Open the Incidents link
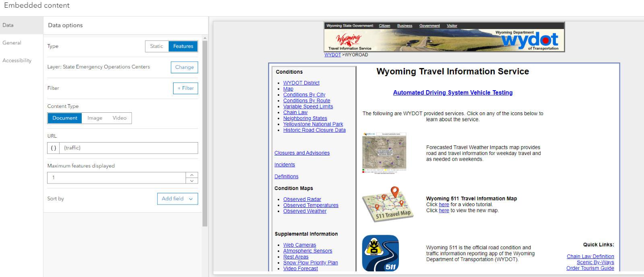Viewport: 644px width, 277px height. (285, 165)
